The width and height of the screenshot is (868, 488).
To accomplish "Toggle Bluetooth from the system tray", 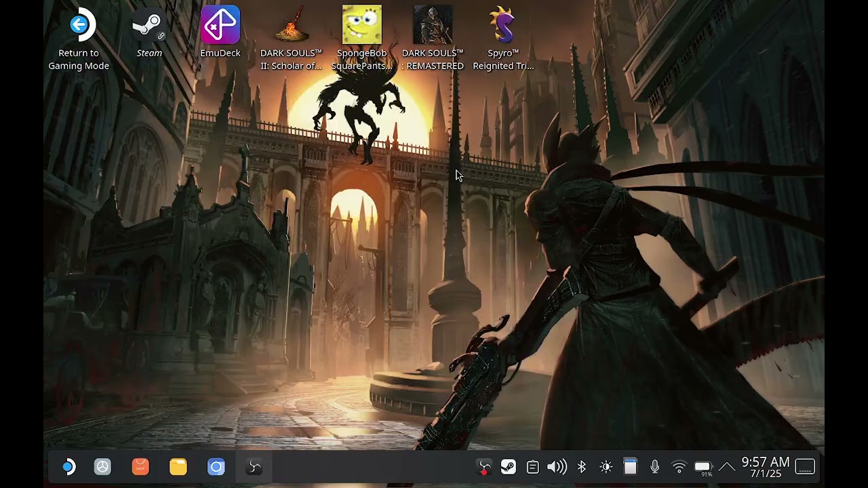I will (581, 467).
